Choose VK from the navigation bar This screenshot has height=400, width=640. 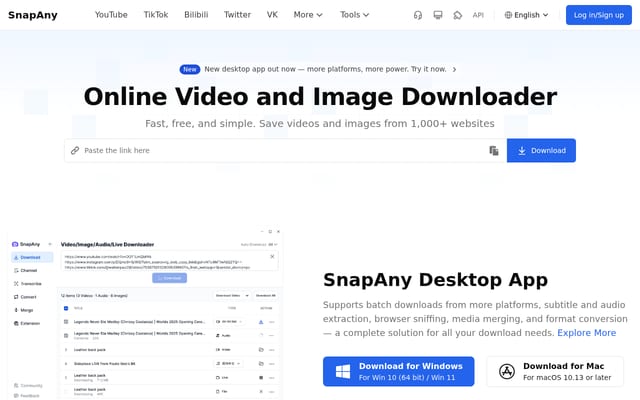(x=272, y=15)
